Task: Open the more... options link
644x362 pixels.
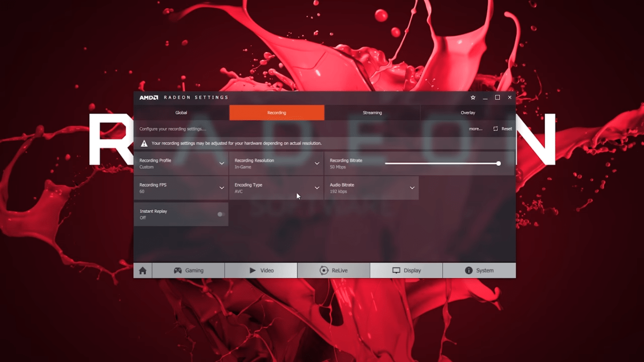Action: [475, 129]
